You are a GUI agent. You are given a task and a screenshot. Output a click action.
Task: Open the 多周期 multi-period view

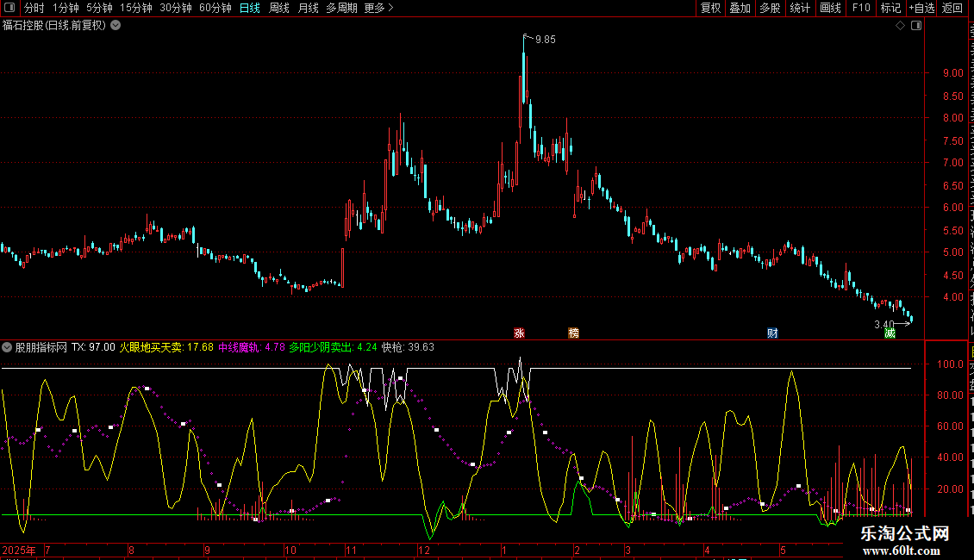[x=341, y=8]
